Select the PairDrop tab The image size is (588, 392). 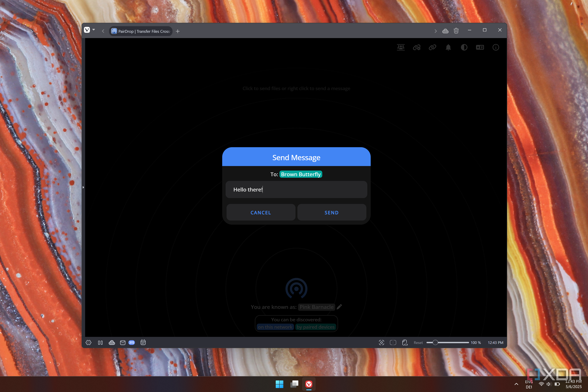[x=141, y=31]
